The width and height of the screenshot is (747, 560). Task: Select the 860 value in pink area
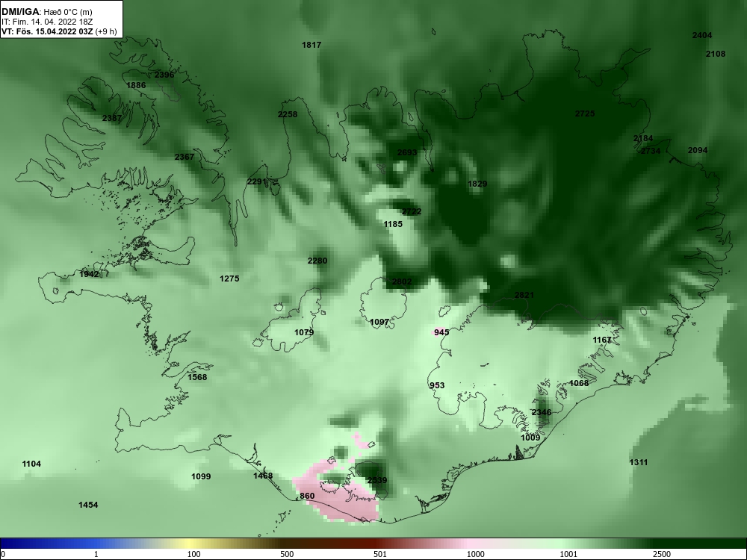coord(307,496)
